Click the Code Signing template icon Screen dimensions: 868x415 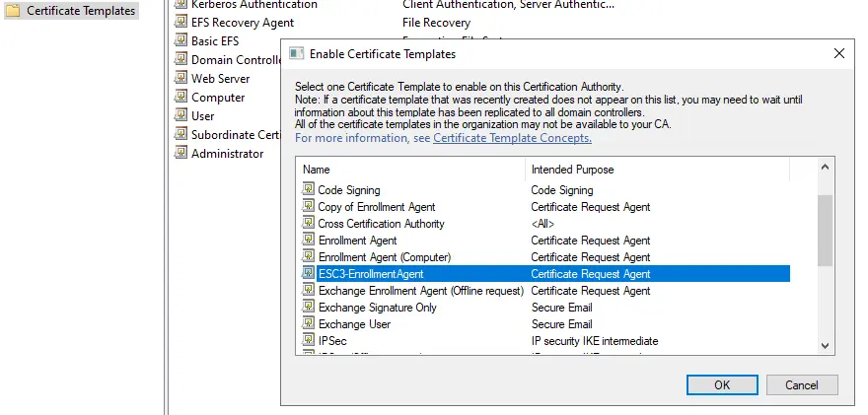click(309, 190)
